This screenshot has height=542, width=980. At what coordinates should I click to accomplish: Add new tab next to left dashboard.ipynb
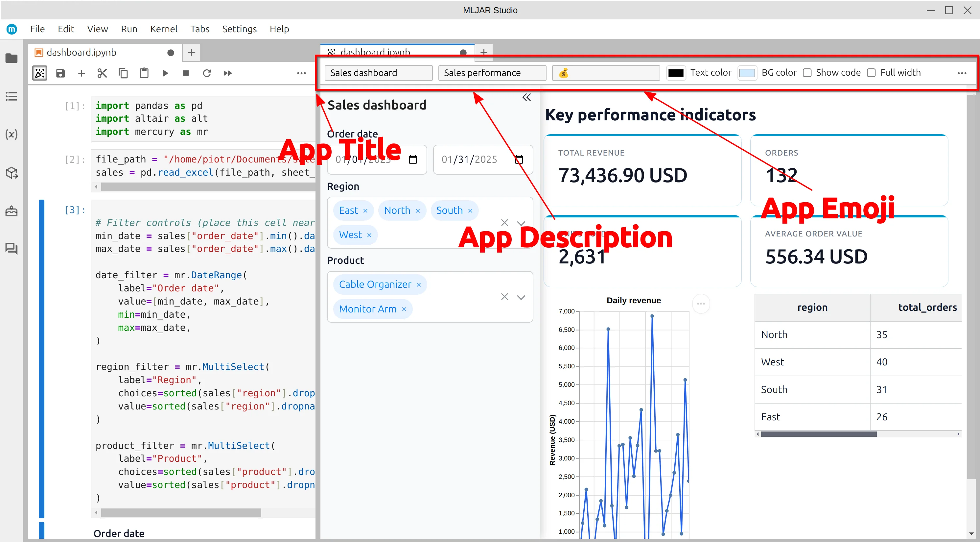coord(191,53)
